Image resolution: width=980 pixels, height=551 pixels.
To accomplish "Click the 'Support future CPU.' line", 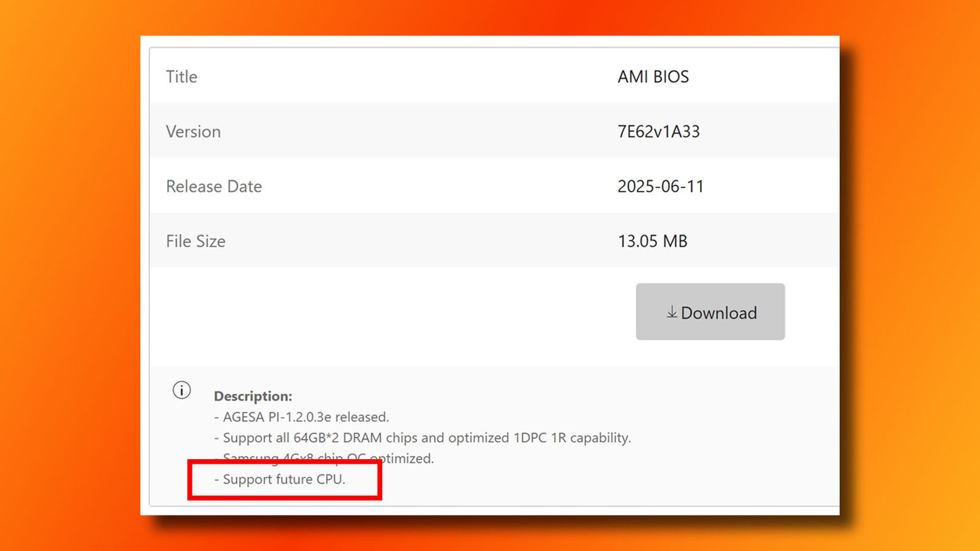I will tap(280, 479).
